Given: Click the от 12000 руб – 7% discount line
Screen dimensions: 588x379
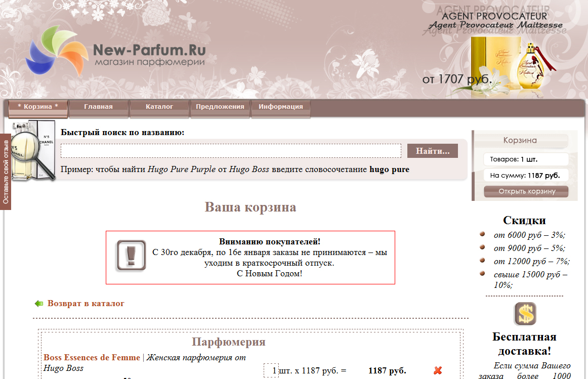Looking at the screenshot, I should [x=531, y=261].
